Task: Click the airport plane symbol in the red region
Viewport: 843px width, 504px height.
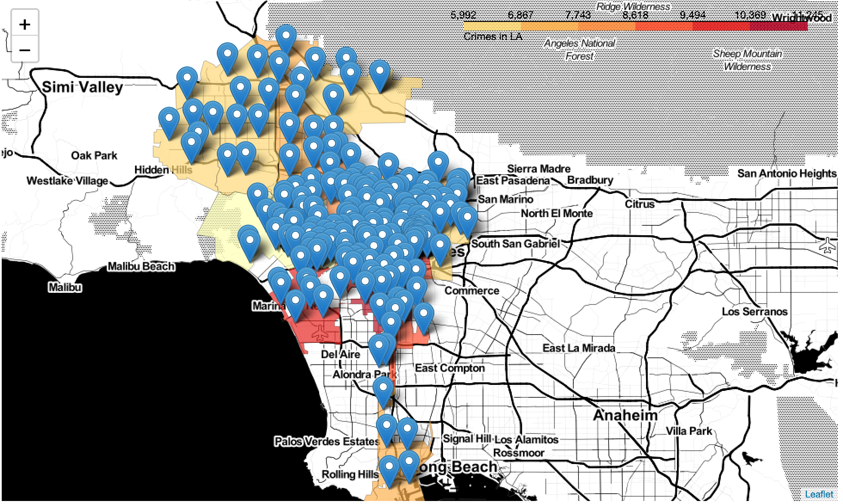Action: pos(319,332)
